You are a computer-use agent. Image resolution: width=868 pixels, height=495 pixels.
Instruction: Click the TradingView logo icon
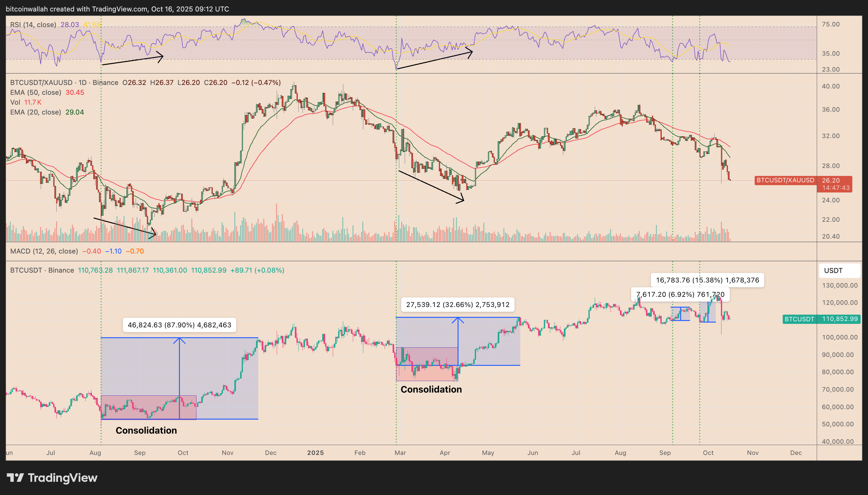point(15,478)
